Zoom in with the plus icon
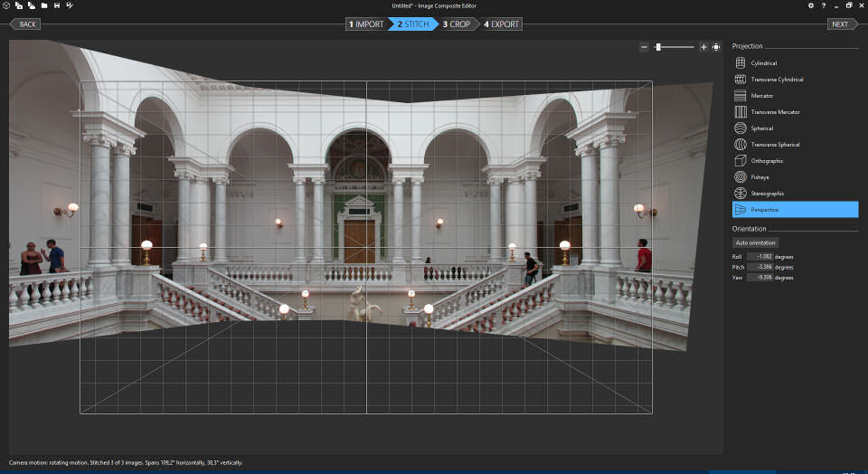The image size is (868, 474). pos(703,47)
